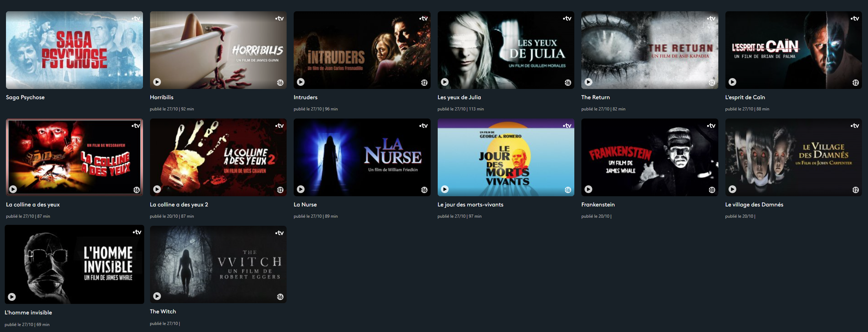Click the La colline a des yeux 2 poster
The image size is (868, 332).
click(x=218, y=157)
